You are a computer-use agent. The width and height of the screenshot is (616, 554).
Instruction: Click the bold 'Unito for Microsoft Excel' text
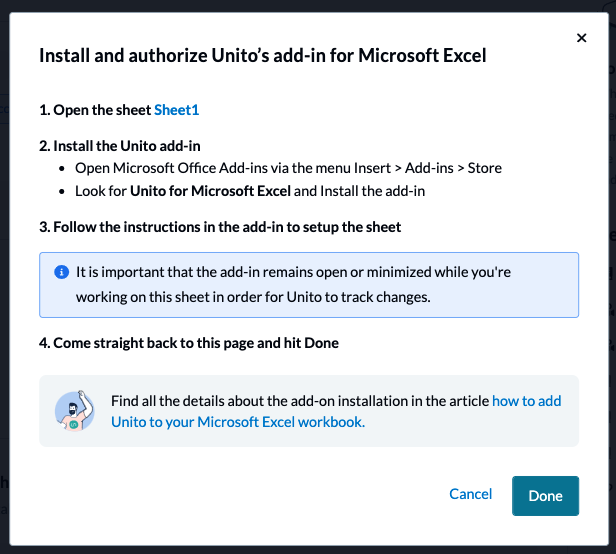211,190
